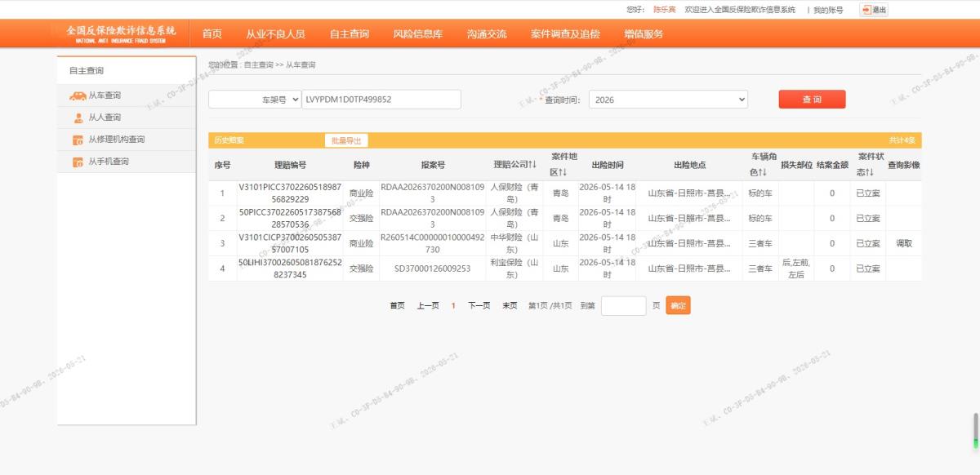Sort by 案件地区 column
The height and width of the screenshot is (475, 980).
(564, 164)
